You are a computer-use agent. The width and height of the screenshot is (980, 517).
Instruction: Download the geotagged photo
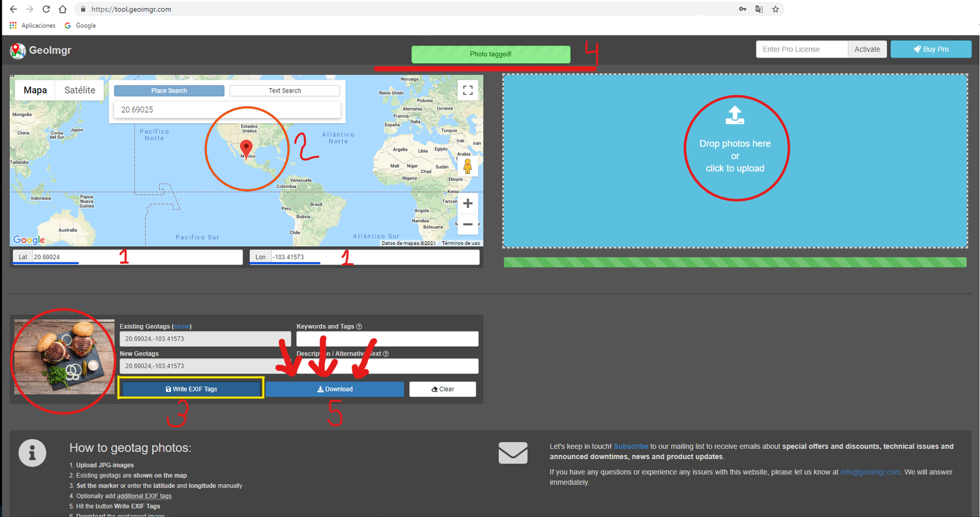[334, 389]
